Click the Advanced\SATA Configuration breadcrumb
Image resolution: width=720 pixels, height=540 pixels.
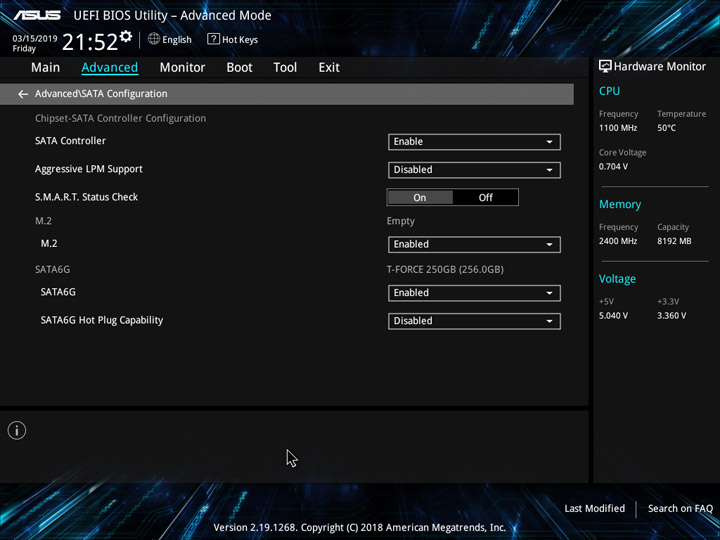101,94
